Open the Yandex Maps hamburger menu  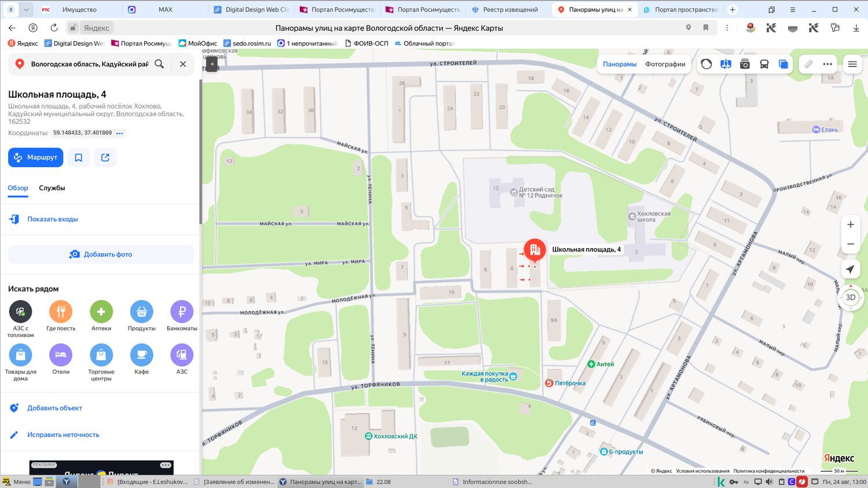click(x=852, y=64)
